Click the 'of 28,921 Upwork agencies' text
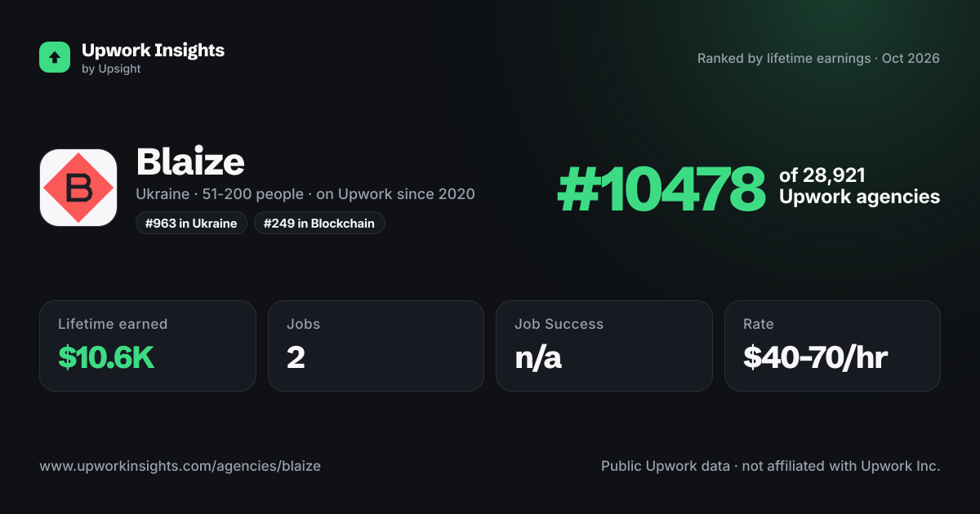The height and width of the screenshot is (514, 980). click(859, 186)
